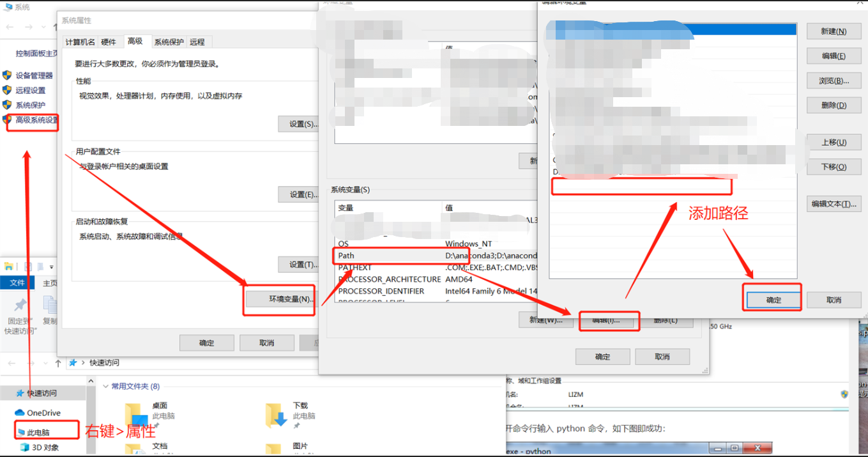Click 设置(T) under 启动和故障恢复
The height and width of the screenshot is (457, 868).
pyautogui.click(x=299, y=265)
